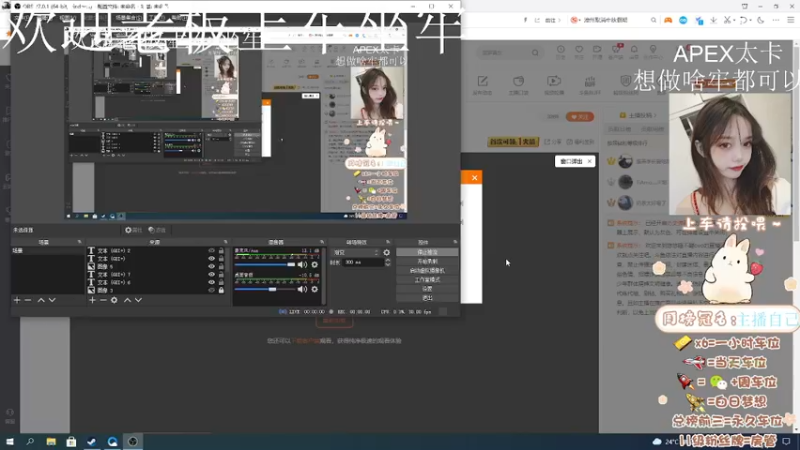Click site search magnifier icon
This screenshot has height=450, width=800.
click(x=535, y=52)
